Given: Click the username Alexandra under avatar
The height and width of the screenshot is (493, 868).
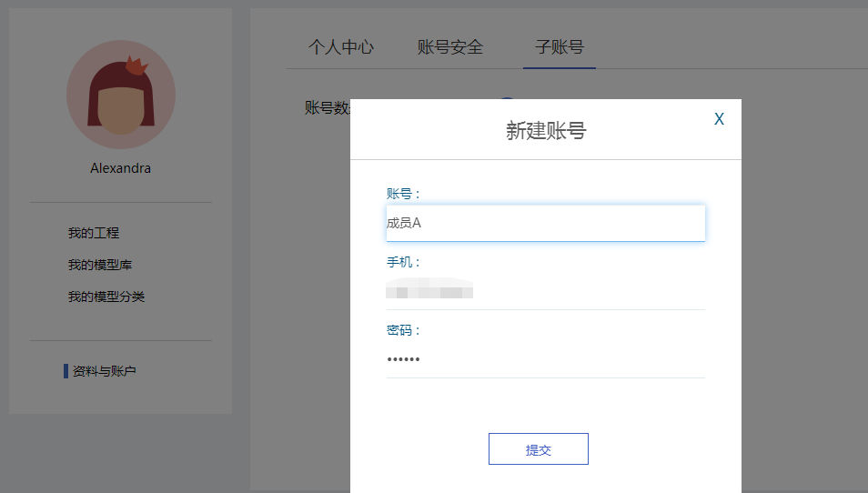Looking at the screenshot, I should click(x=121, y=168).
